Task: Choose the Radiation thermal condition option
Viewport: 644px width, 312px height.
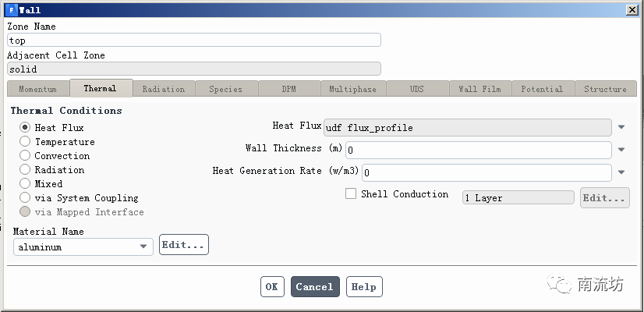Action: [26, 170]
